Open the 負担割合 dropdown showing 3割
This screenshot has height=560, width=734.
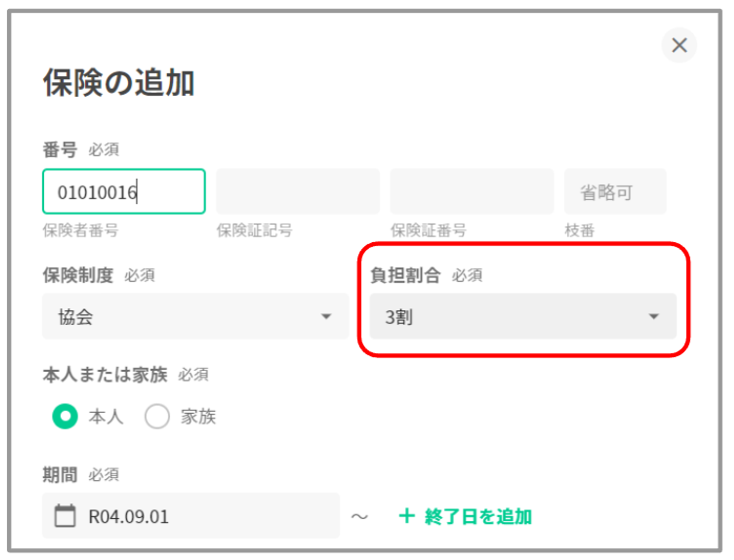tap(523, 316)
